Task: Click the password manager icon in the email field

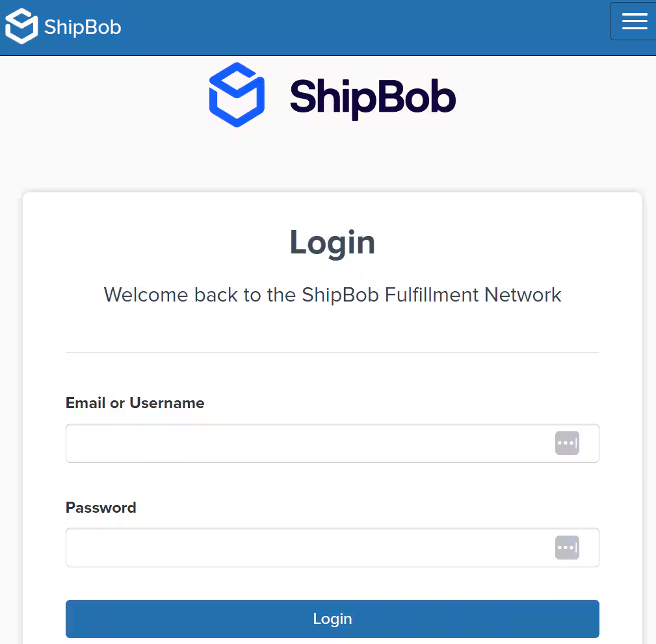Action: point(566,443)
